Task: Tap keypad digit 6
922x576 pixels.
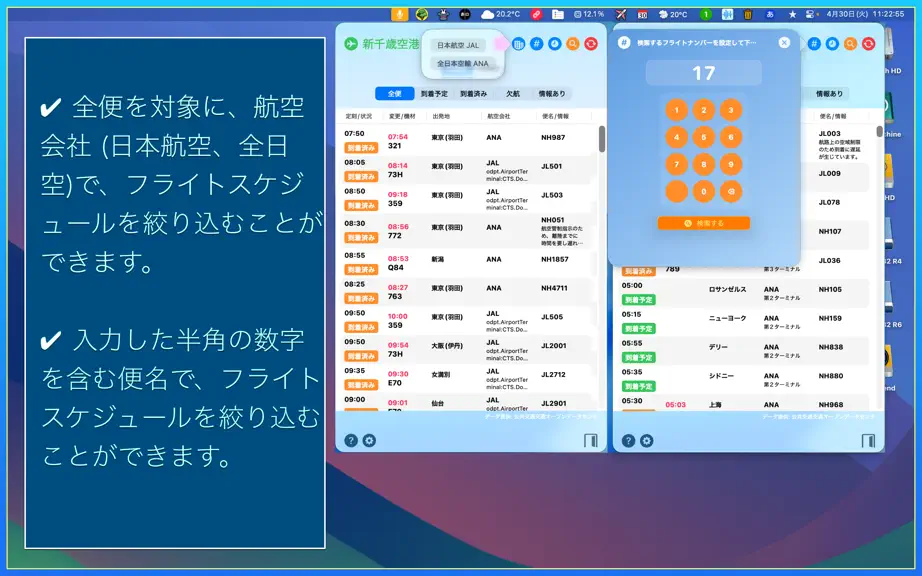Action: coord(731,137)
